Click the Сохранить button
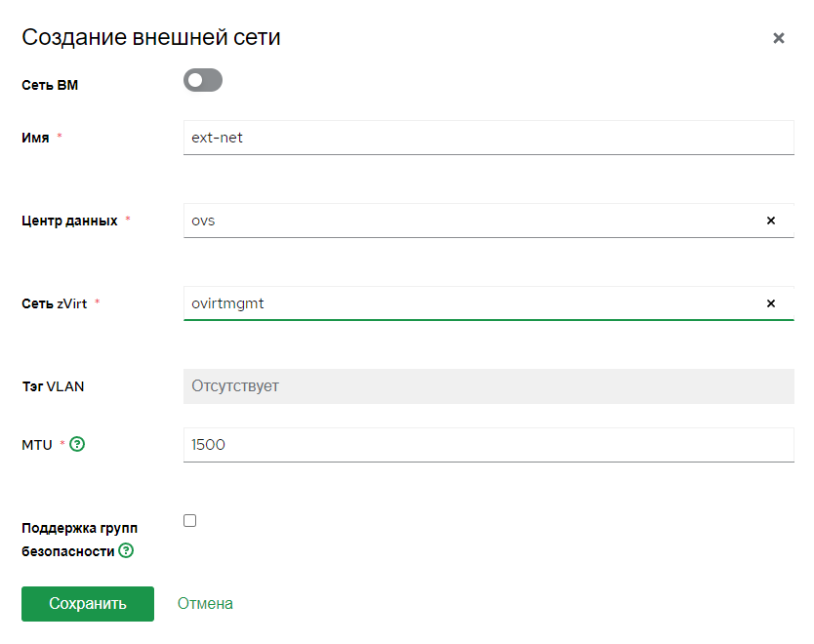The width and height of the screenshot is (814, 644). click(x=88, y=604)
